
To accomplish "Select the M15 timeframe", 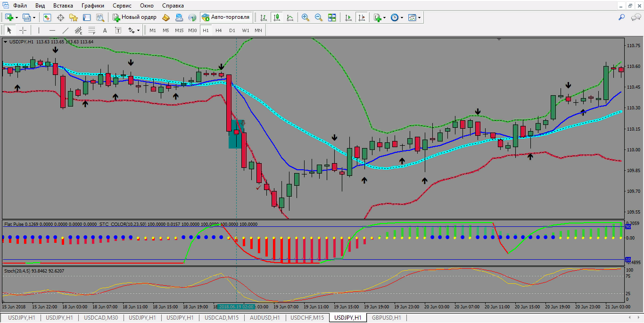I will [179, 30].
